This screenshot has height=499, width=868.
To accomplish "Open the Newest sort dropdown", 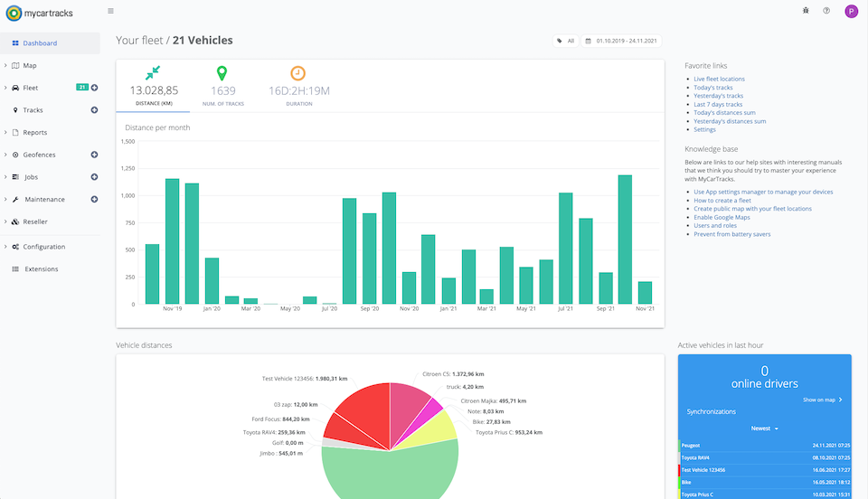I will click(x=765, y=428).
